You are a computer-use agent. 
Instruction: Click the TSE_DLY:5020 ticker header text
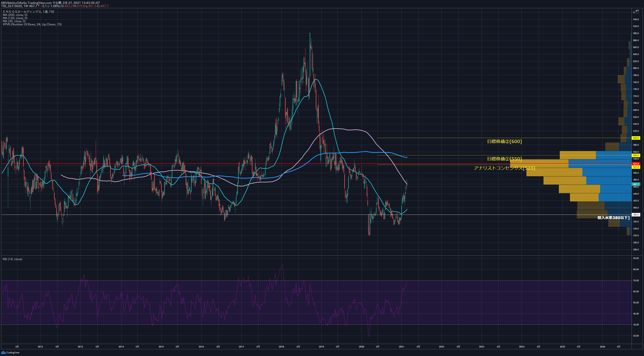[x=12, y=6]
